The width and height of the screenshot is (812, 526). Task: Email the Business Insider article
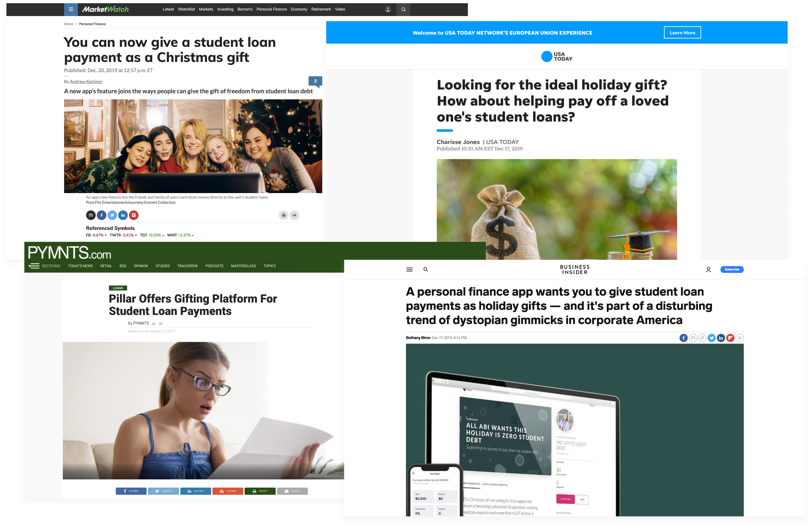click(692, 338)
